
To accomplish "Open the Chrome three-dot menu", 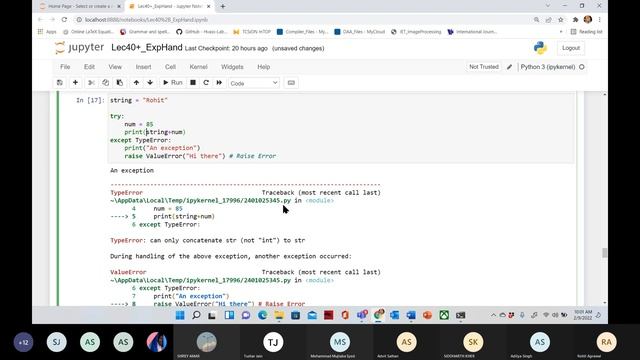I will [x=600, y=20].
